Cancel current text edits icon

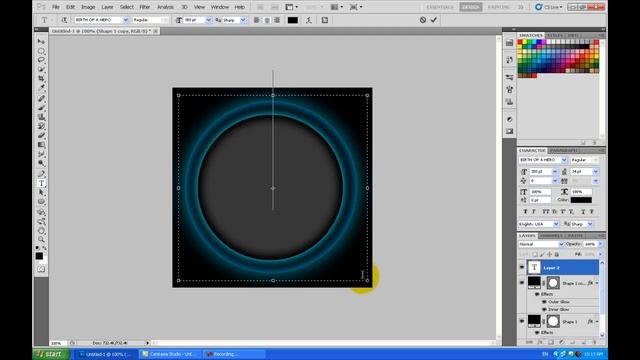[423, 20]
